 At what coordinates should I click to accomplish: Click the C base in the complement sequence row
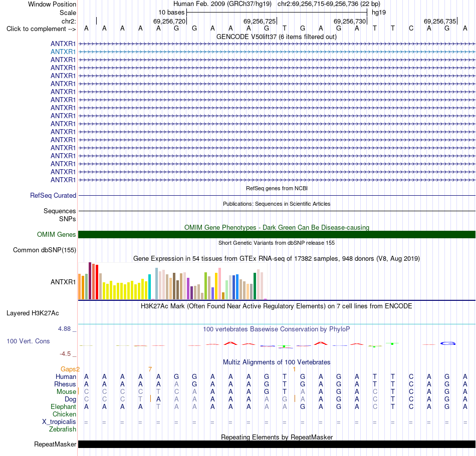411,29
